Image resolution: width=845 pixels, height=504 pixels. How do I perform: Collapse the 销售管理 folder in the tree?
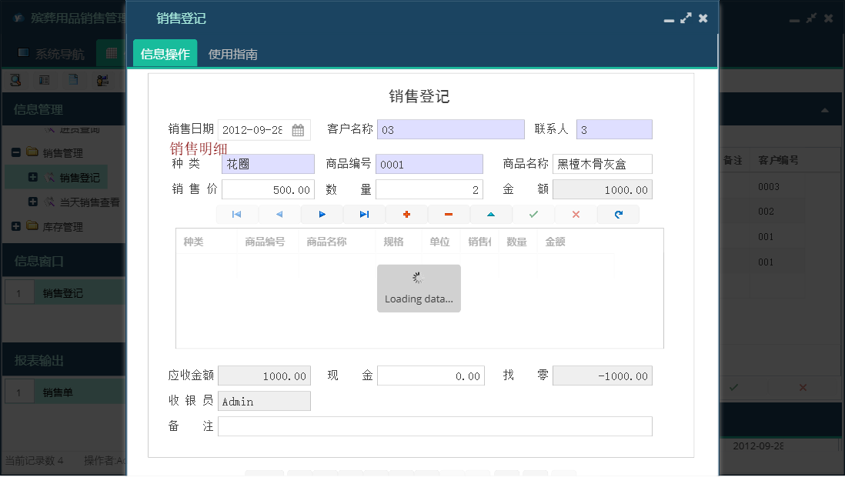16,152
